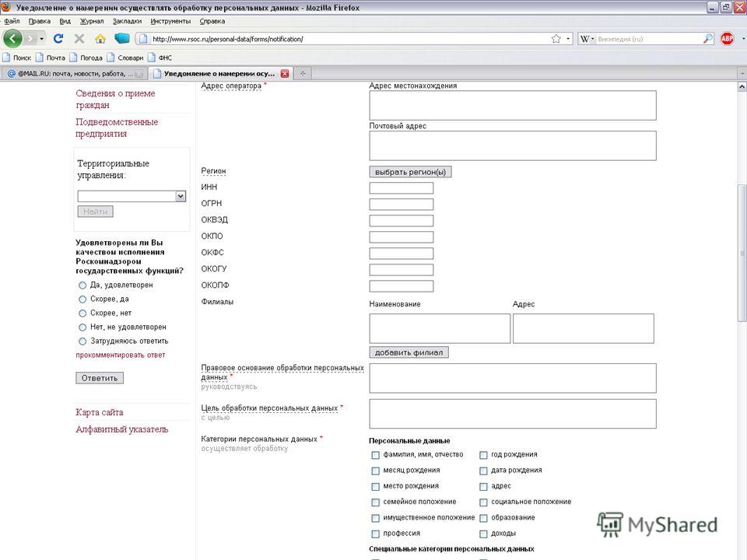
Task: Click the page vertical scrollbar thumb
Action: pos(742,254)
